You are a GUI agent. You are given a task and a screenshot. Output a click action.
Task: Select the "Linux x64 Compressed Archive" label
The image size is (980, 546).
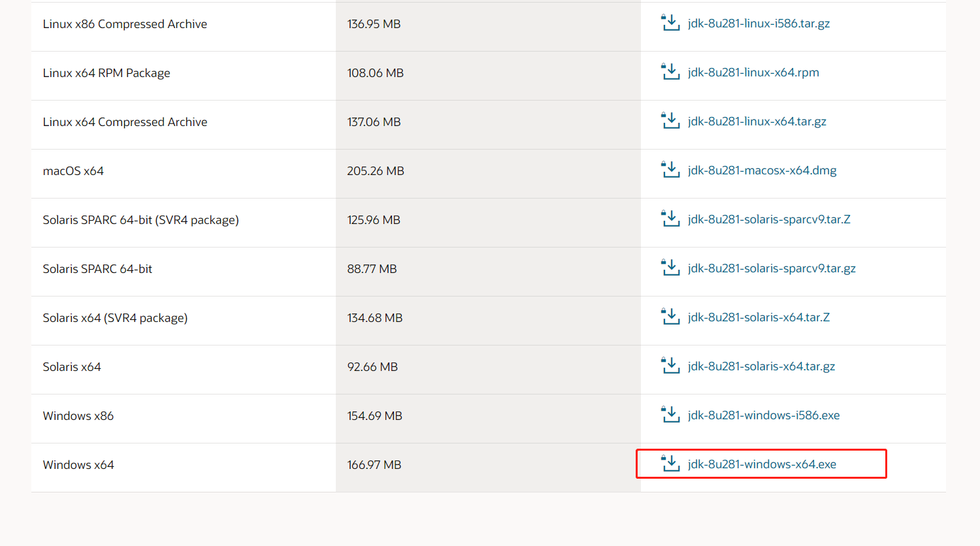(125, 122)
